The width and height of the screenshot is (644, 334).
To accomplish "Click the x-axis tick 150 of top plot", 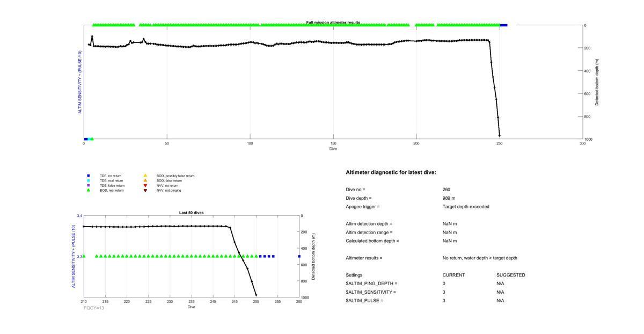I will [x=333, y=143].
